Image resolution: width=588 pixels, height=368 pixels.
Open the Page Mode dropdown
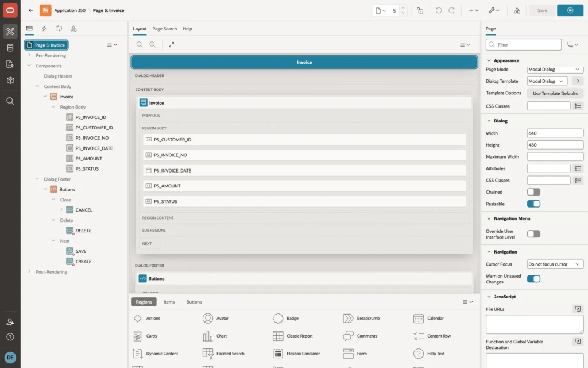point(555,70)
